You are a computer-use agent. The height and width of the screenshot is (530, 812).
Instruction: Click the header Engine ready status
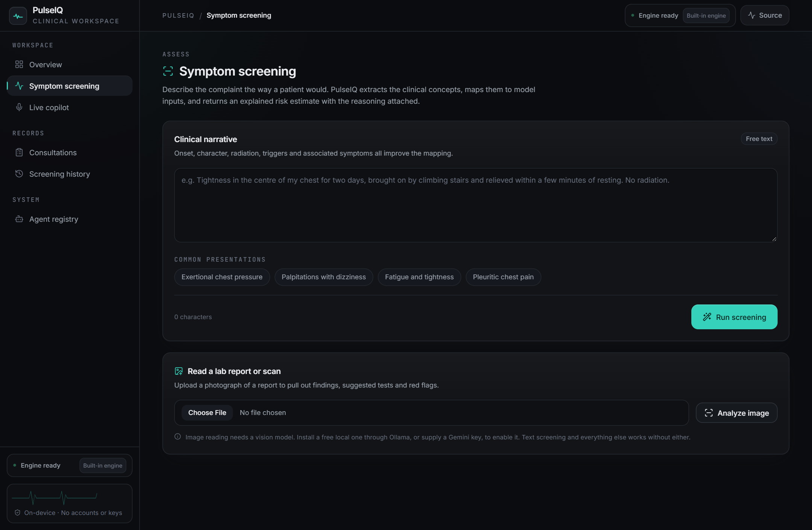click(658, 15)
